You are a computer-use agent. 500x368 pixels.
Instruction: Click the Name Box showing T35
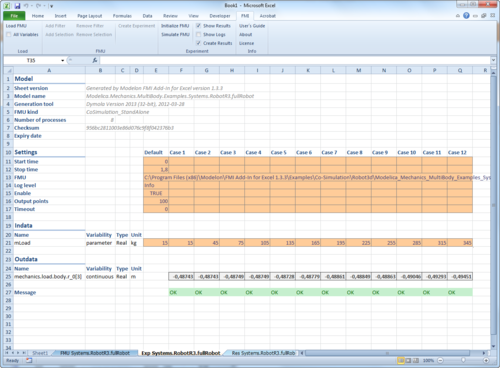point(31,60)
